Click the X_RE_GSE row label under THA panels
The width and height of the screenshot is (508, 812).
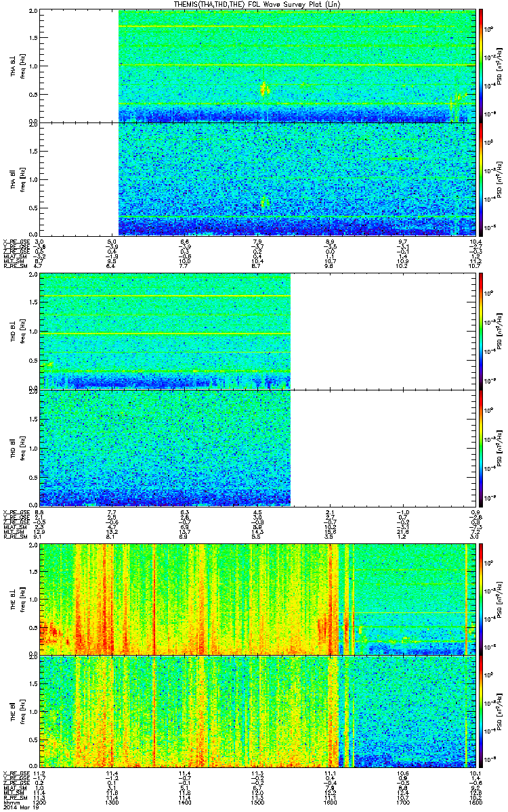(x=16, y=241)
